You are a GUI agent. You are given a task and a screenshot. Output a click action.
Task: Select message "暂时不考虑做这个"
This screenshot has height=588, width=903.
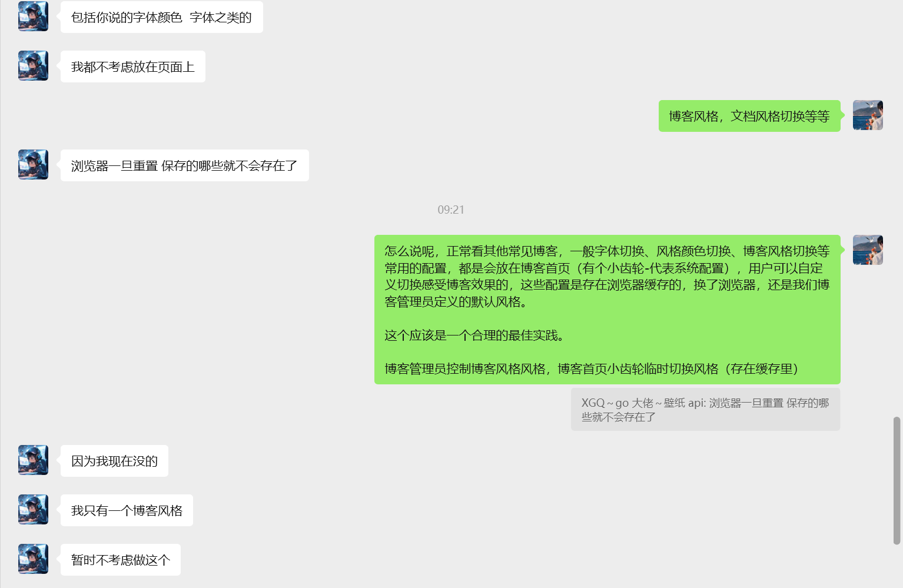[121, 560]
